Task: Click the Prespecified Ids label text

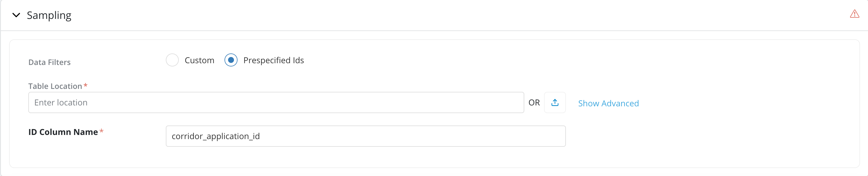Action: click(x=273, y=60)
